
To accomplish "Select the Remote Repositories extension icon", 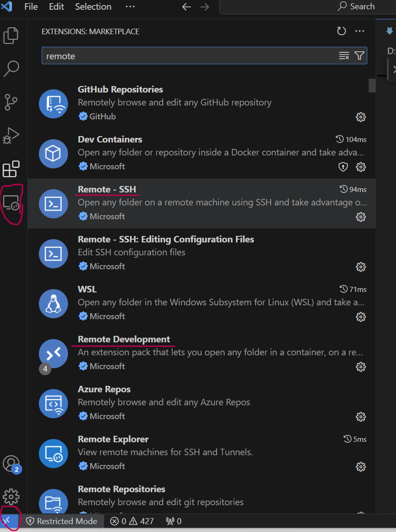I will (x=53, y=501).
